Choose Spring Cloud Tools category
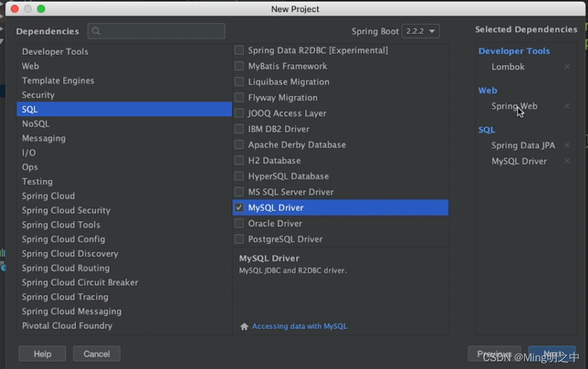Viewport: 588px width, 369px height. [124, 224]
